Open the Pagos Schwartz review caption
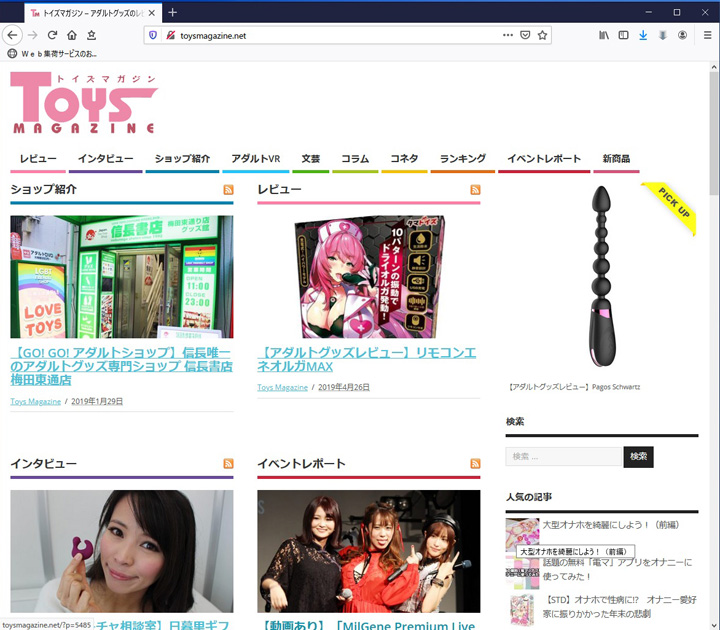This screenshot has width=720, height=630. (x=574, y=387)
